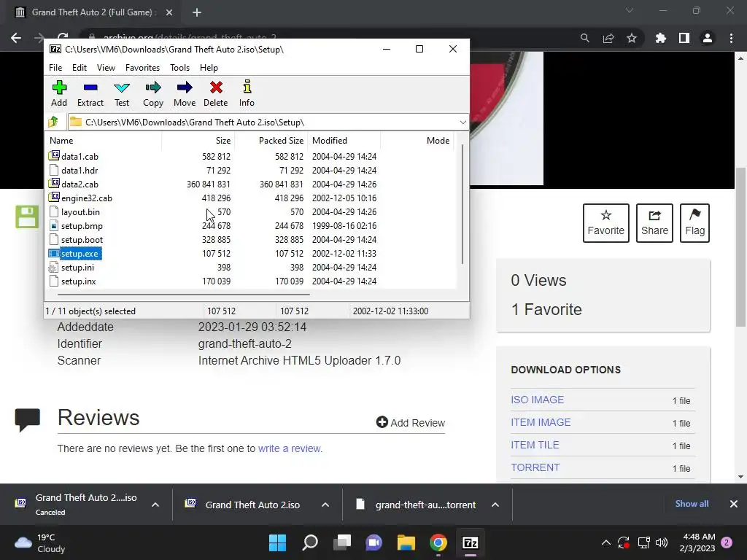This screenshot has height=560, width=747.
Task: Select the engine32.cab file icon
Action: click(54, 197)
